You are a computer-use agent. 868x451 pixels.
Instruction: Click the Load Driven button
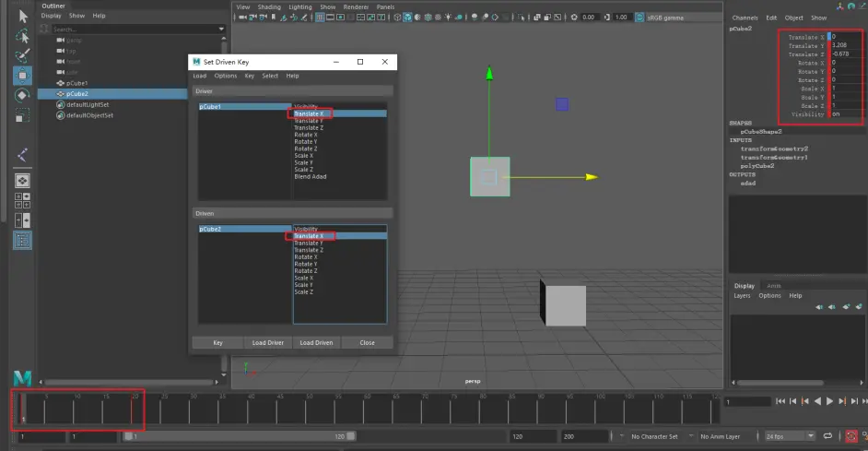tap(317, 342)
